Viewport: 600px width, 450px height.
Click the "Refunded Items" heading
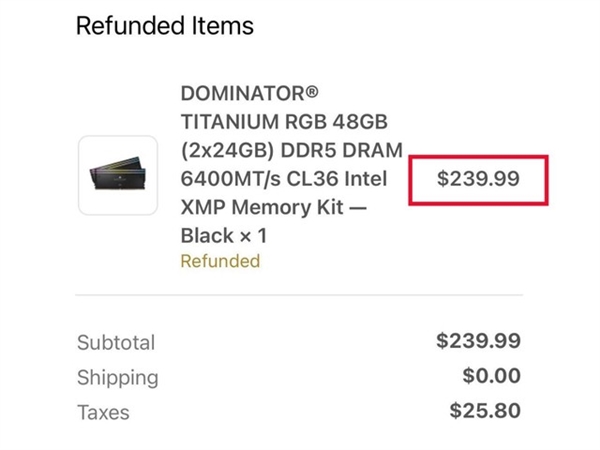[165, 24]
